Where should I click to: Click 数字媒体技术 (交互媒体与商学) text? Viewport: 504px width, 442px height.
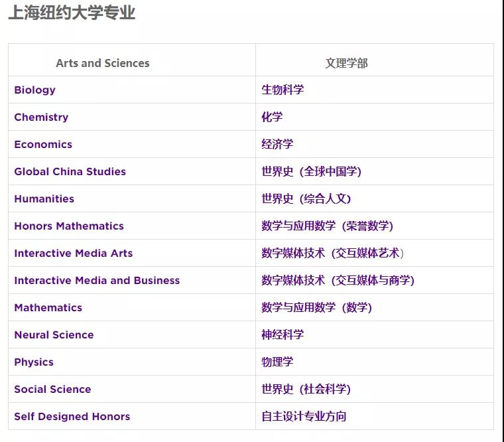338,281
